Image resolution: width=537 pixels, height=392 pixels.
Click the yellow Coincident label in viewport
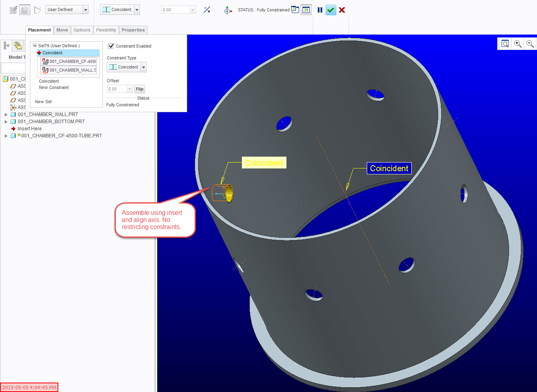click(264, 163)
